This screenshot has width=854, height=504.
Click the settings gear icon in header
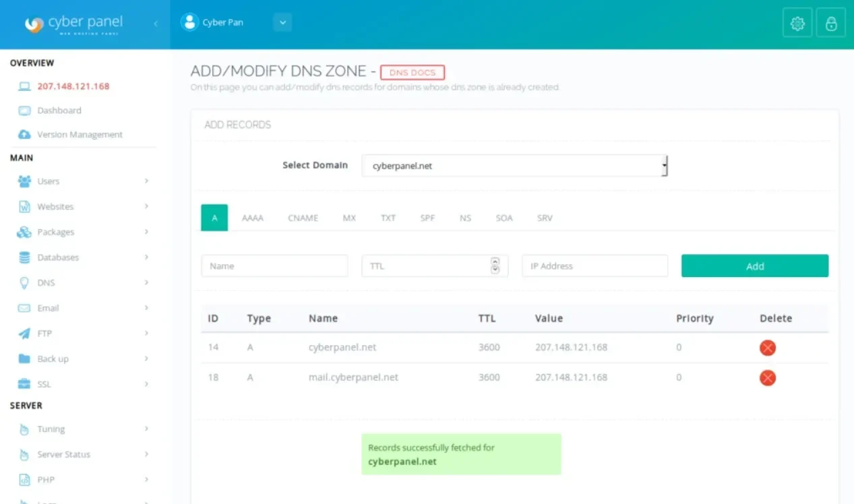click(x=797, y=24)
